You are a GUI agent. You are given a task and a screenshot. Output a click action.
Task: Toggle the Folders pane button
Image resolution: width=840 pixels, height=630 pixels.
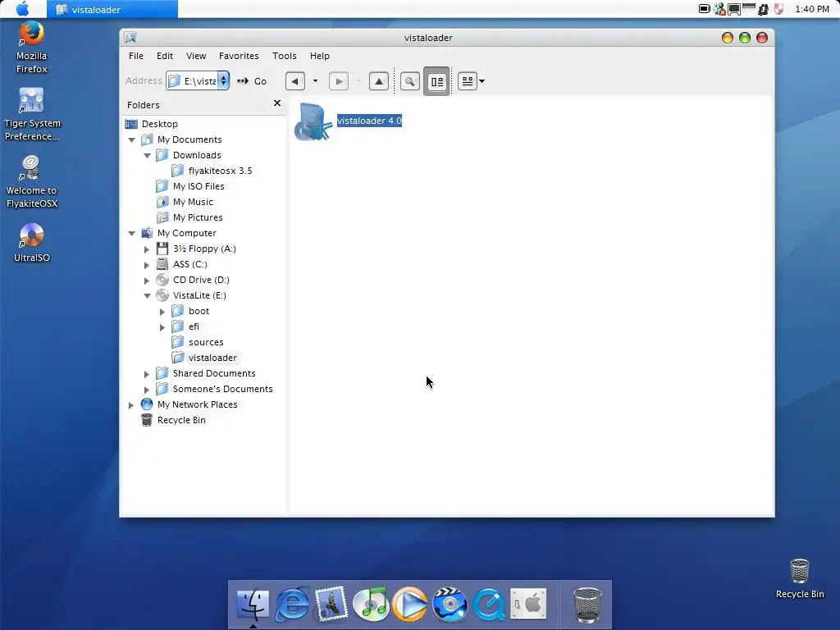pos(436,81)
